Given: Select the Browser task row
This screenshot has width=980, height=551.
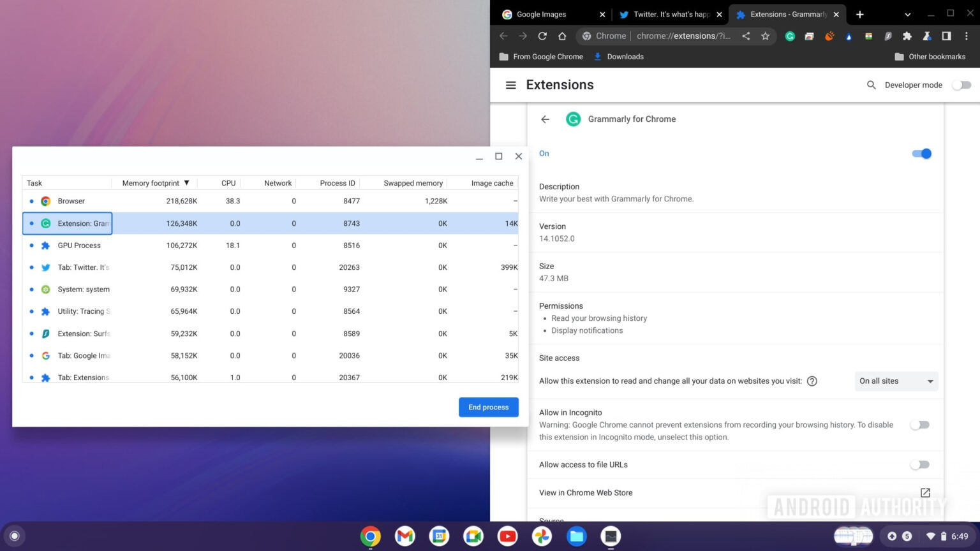Looking at the screenshot, I should pyautogui.click(x=271, y=202).
